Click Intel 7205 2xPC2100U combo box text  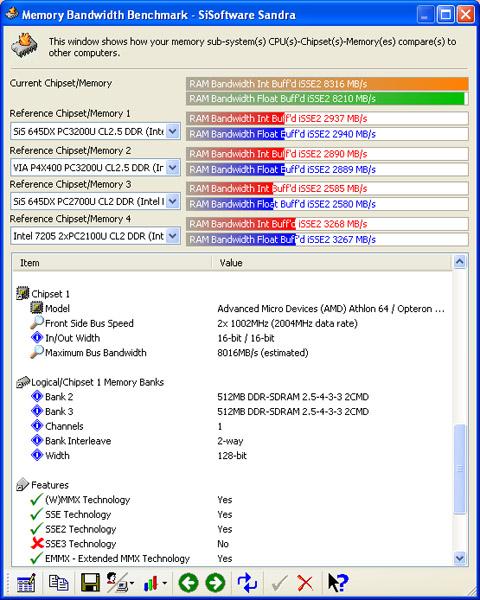click(x=88, y=236)
